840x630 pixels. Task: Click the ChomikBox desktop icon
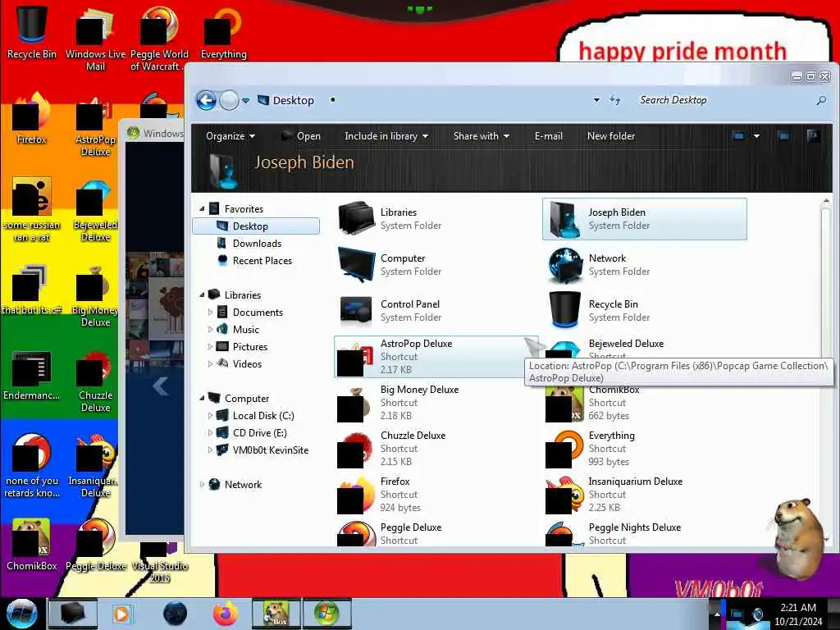tap(32, 543)
